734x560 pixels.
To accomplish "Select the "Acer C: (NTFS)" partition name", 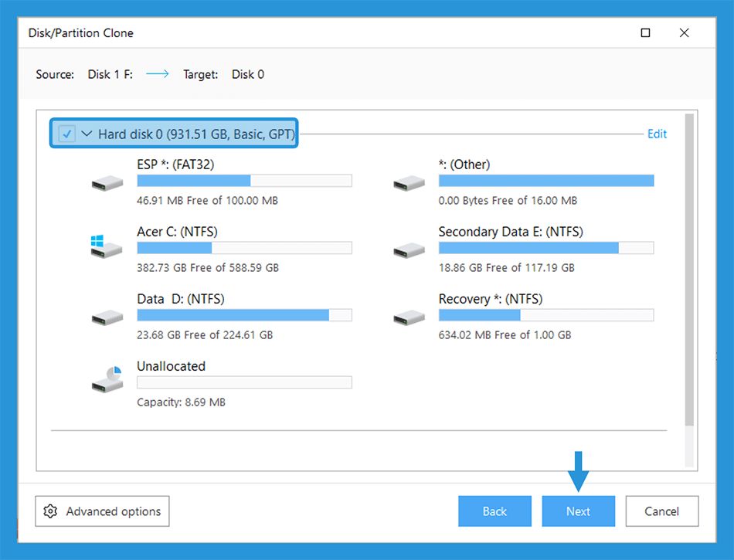I will tap(178, 232).
